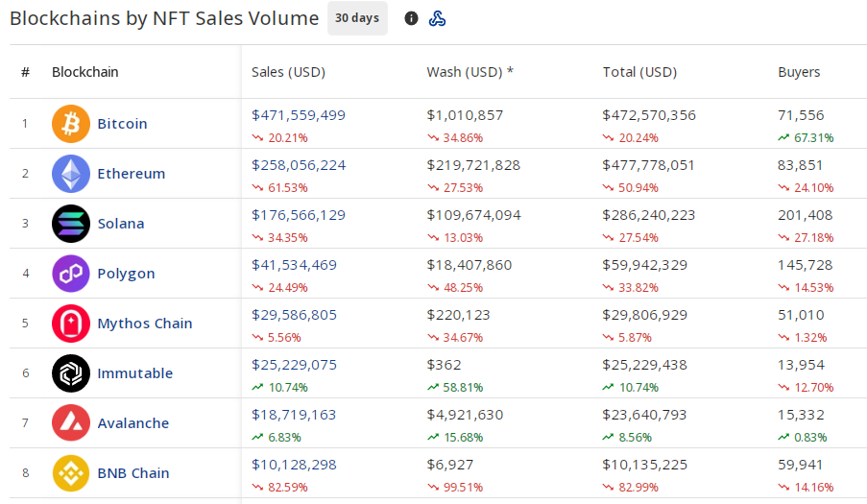The width and height of the screenshot is (867, 504).
Task: Click the Immutable logo icon
Action: coord(71,373)
